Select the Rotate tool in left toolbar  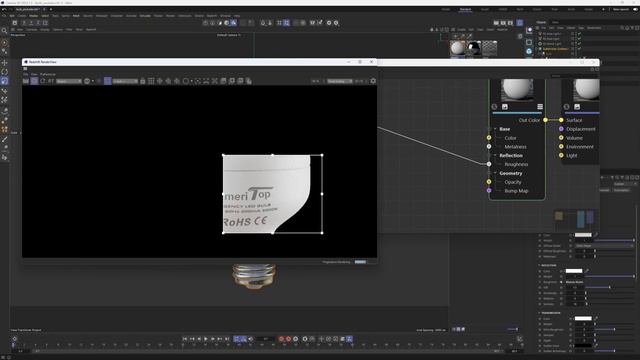point(4,72)
